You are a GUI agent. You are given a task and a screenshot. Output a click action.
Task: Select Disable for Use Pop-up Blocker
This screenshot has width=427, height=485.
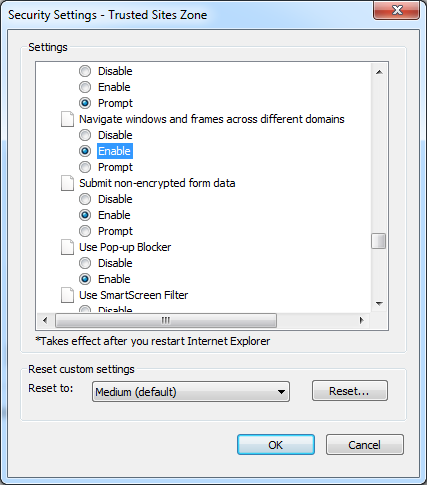(x=85, y=263)
